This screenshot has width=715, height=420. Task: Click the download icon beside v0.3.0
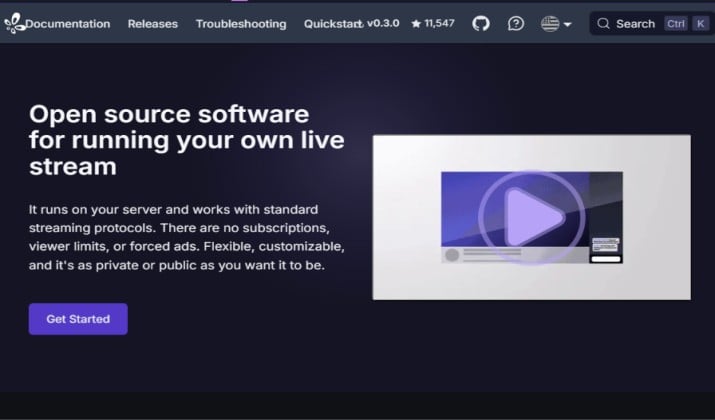tap(360, 25)
